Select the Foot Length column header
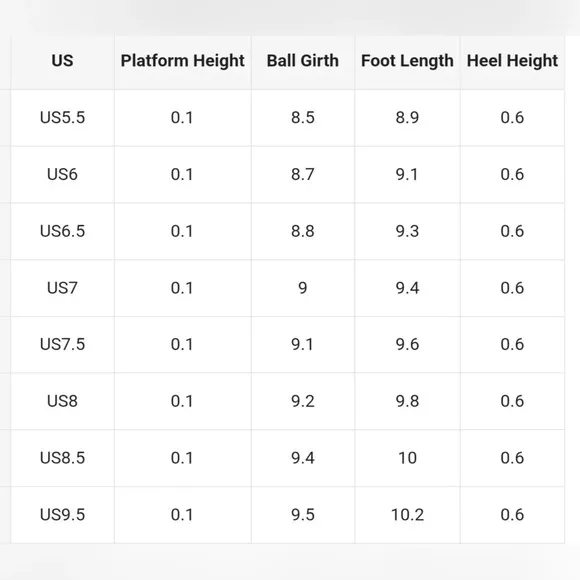This screenshot has width=580, height=580. [407, 61]
